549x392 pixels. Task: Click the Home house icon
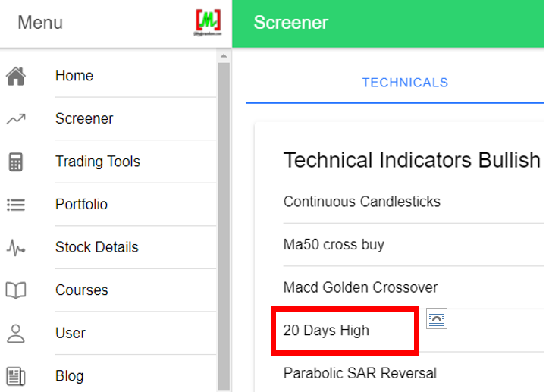pos(16,76)
